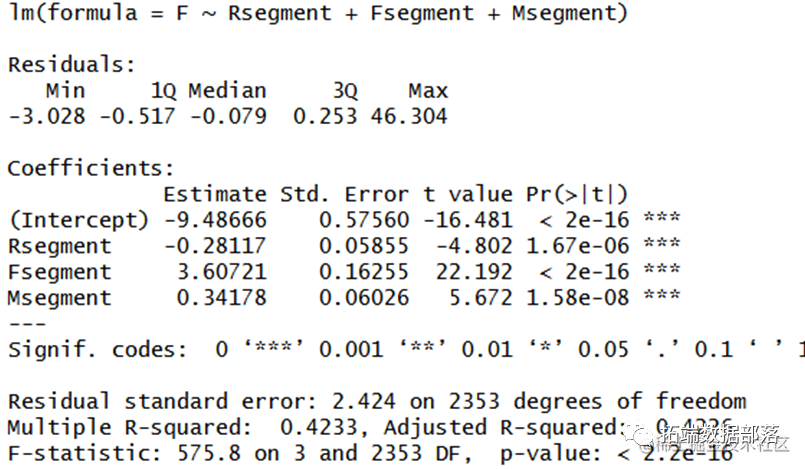This screenshot has height=469, width=805.
Task: Select the Fsegment coefficient row label
Action: 60,272
